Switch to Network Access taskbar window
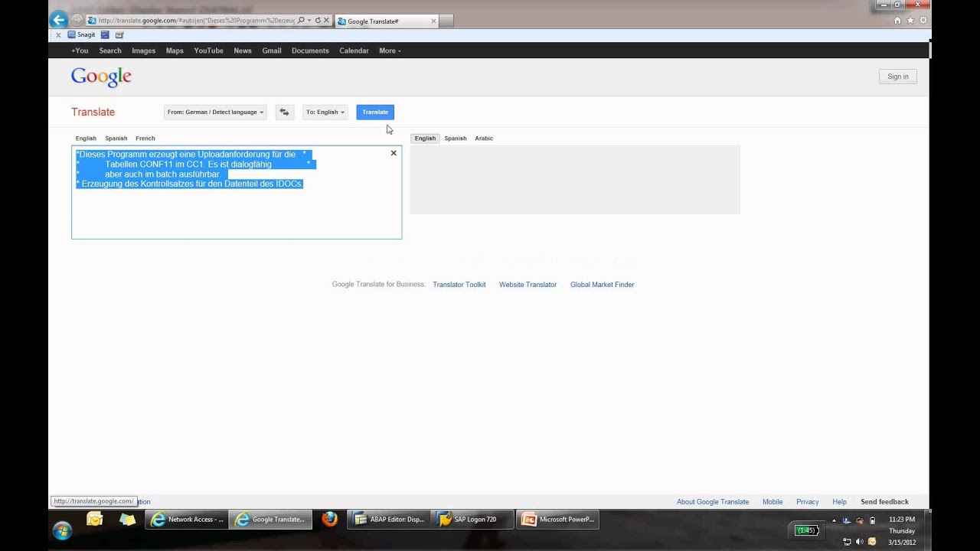 (x=186, y=520)
